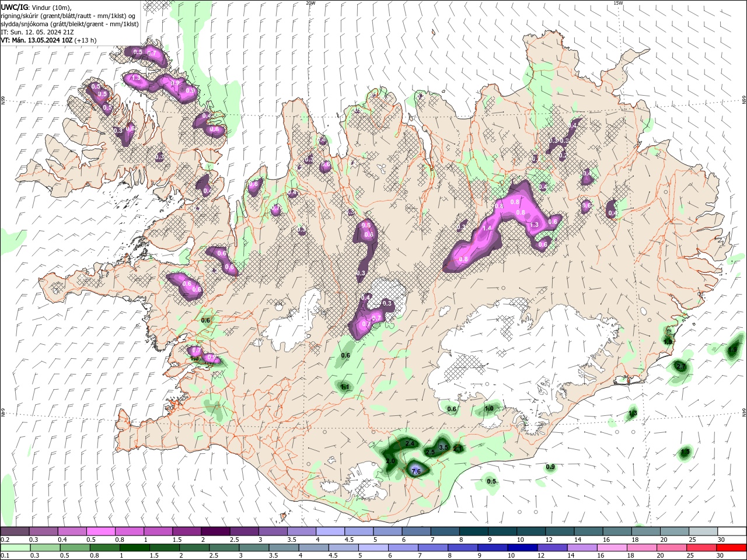Click "0.2" at the start of the upper scale
This screenshot has width=747, height=560.
tap(5, 540)
